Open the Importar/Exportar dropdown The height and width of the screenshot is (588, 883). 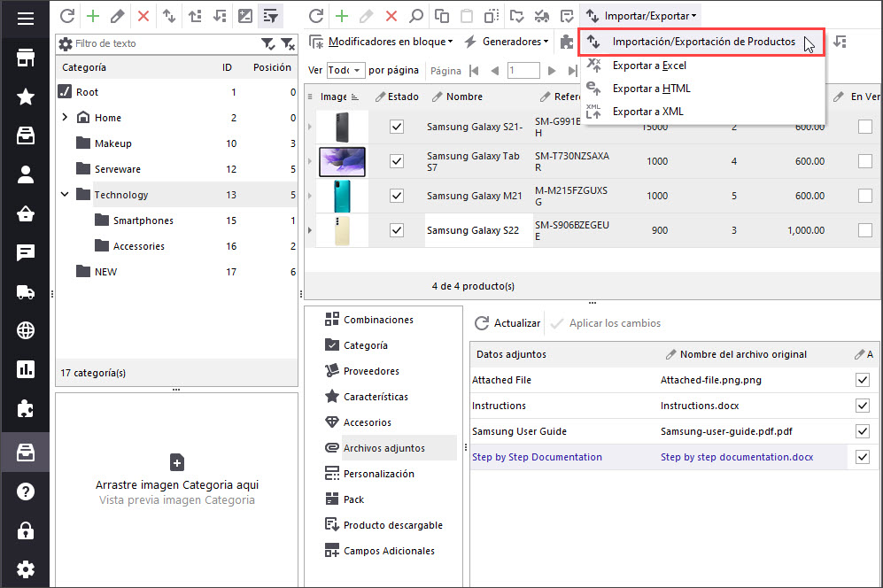pos(641,16)
